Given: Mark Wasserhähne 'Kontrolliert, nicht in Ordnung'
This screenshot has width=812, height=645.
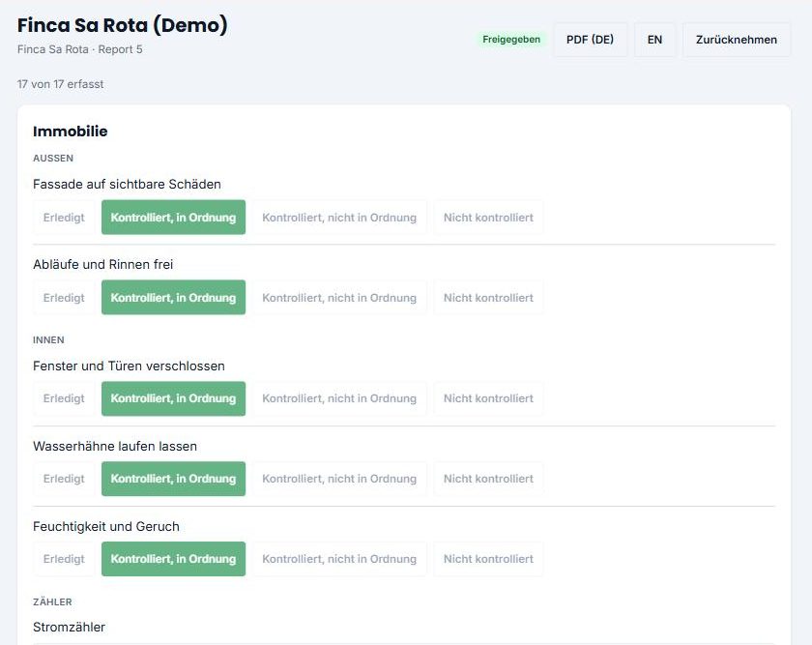Looking at the screenshot, I should point(339,479).
